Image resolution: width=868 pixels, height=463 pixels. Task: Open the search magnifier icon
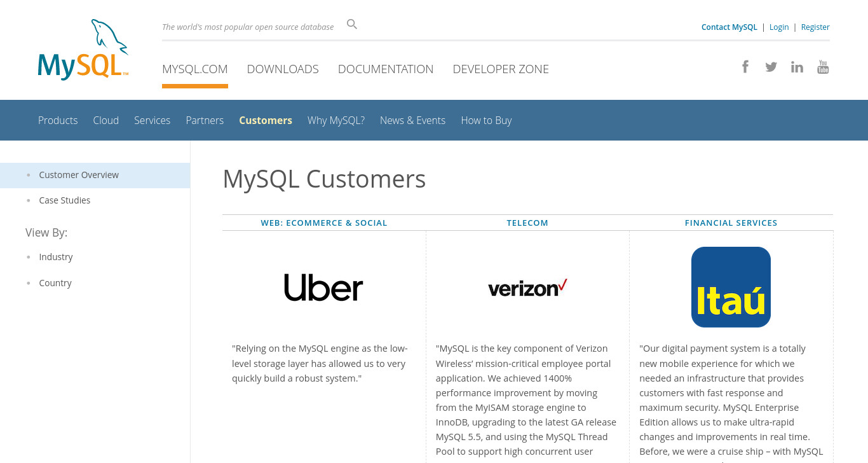pyautogui.click(x=352, y=24)
